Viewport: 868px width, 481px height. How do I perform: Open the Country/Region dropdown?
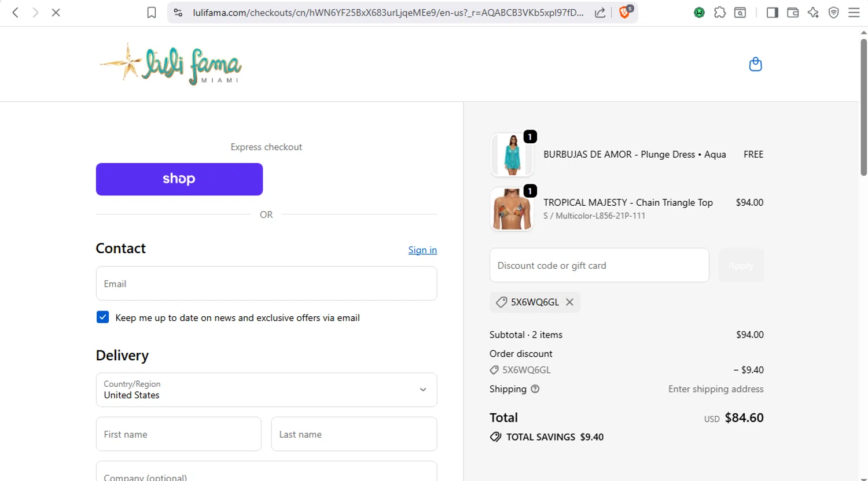(x=266, y=390)
